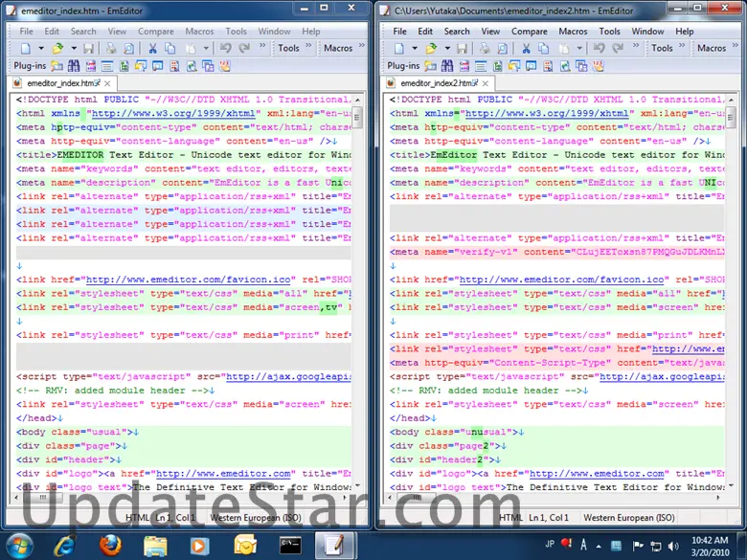This screenshot has height=560, width=747.
Task: Select the emeditor_index.htm document tab
Action: [60, 83]
